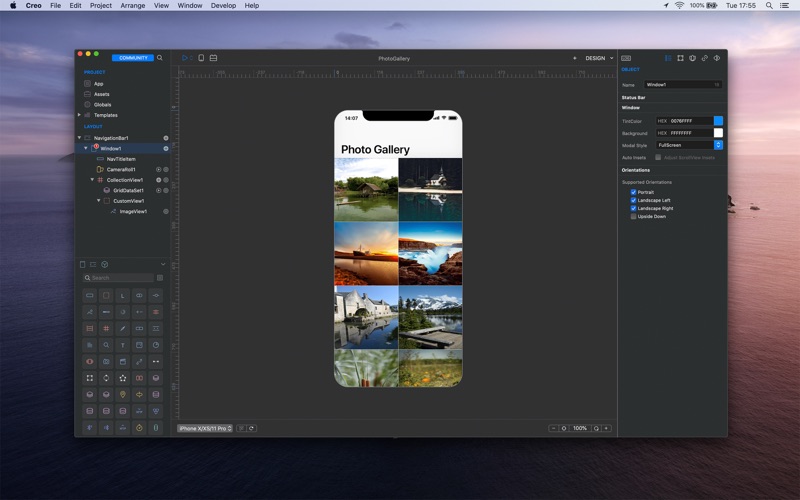
Task: Click the blue TintColor swatch
Action: pyautogui.click(x=718, y=121)
